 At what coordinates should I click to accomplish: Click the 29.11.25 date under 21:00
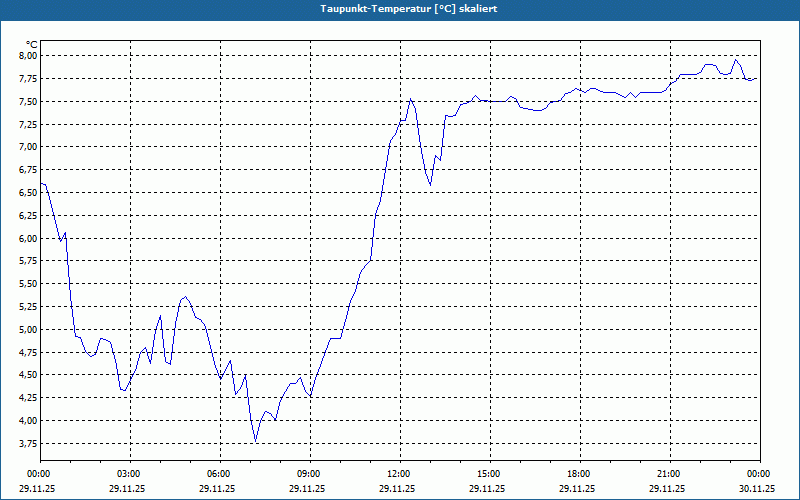(667, 488)
